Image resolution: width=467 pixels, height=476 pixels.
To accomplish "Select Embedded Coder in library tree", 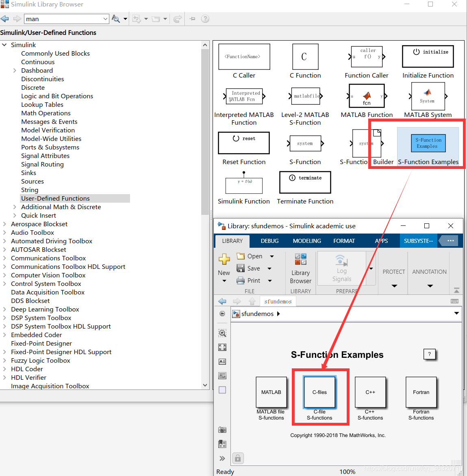I will 37,335.
